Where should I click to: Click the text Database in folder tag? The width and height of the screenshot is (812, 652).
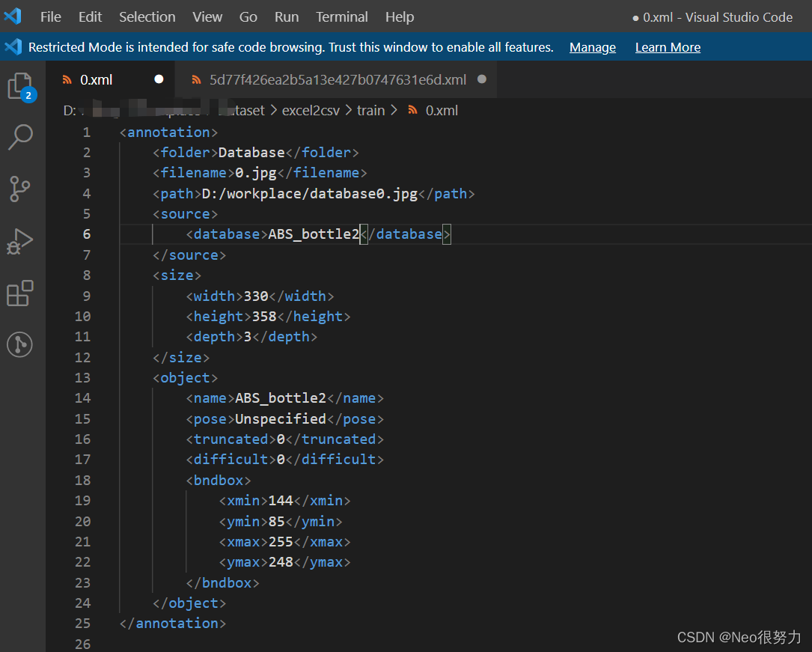(x=251, y=153)
